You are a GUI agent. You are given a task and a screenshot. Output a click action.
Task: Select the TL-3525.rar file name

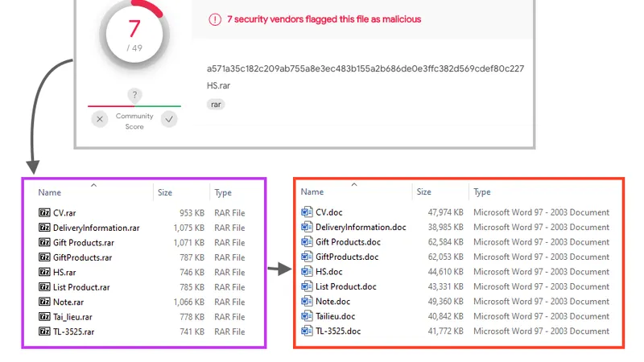[73, 331]
